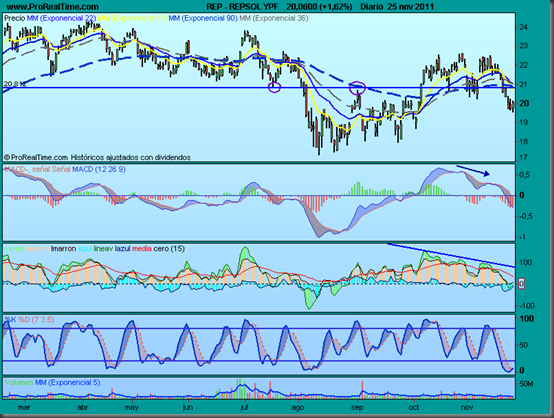Click the oct month on time axis
Screen dimensions: 554x418
[413, 407]
